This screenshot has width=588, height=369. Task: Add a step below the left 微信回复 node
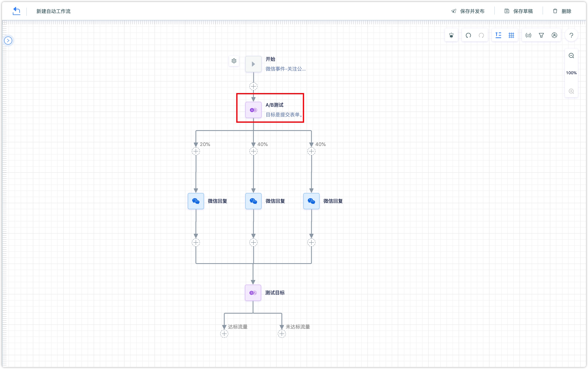pos(196,242)
